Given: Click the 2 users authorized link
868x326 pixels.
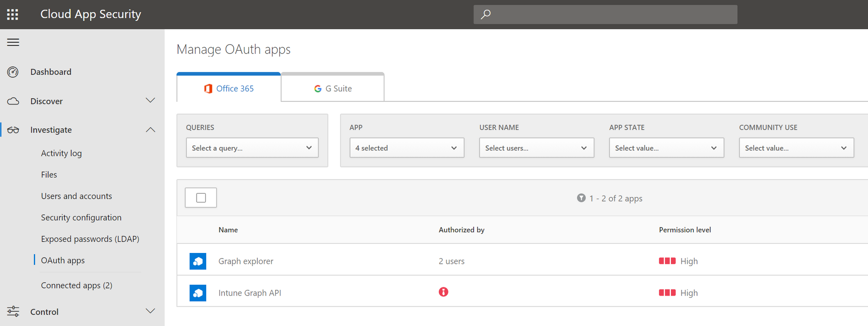Looking at the screenshot, I should click(451, 261).
